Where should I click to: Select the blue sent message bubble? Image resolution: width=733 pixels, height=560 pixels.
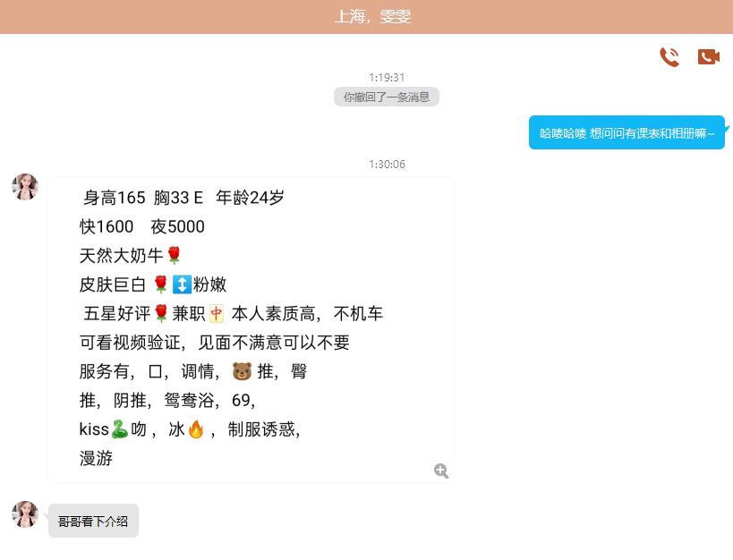(x=626, y=132)
